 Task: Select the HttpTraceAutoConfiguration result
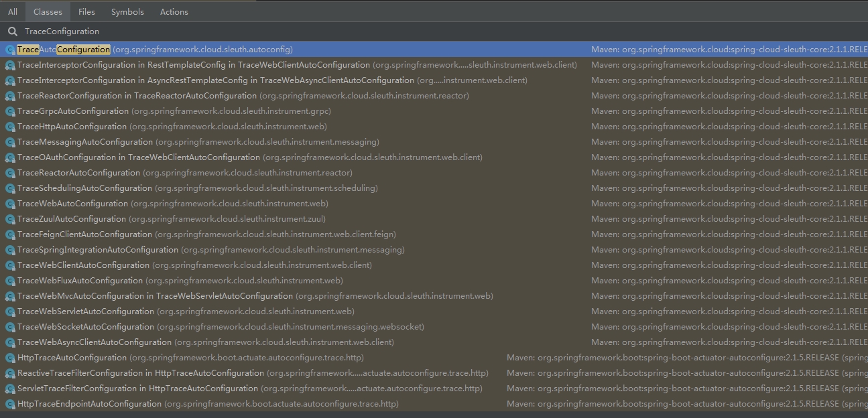[434, 358]
